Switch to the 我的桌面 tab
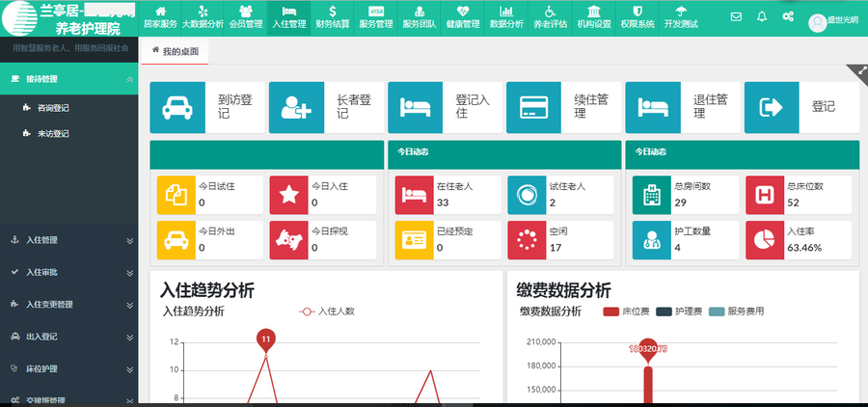This screenshot has height=407, width=868. click(175, 51)
